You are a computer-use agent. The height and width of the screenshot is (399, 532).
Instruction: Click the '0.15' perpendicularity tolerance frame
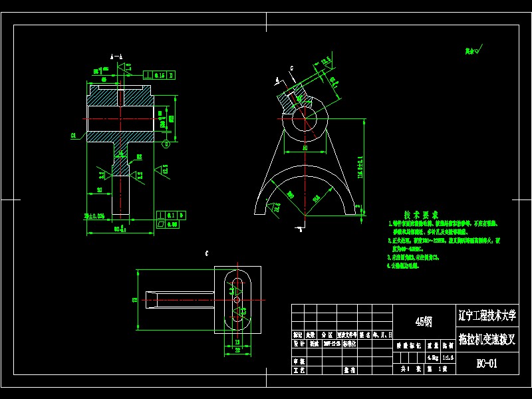tap(160, 75)
